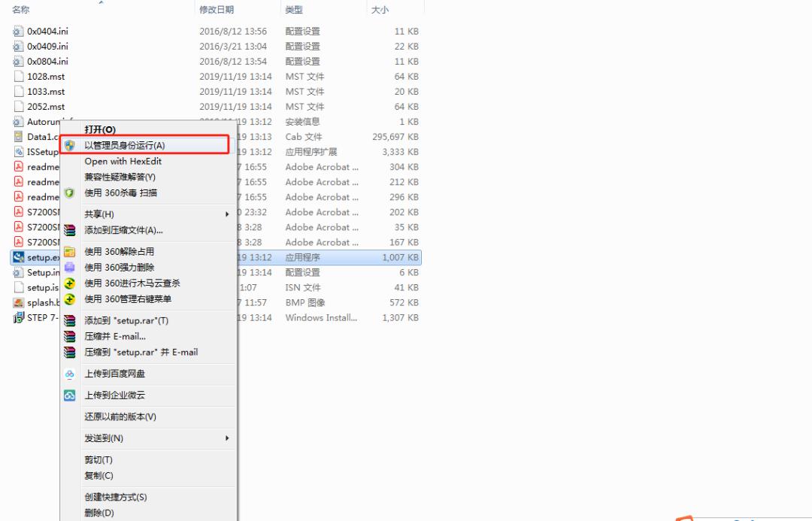
Task: Click the 360 木马云查杀 icon
Action: (69, 283)
